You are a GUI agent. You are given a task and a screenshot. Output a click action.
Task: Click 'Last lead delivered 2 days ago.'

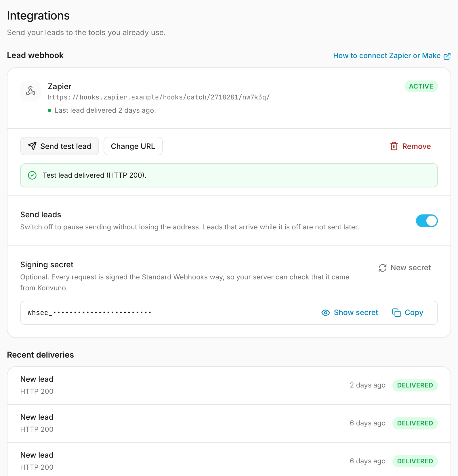[x=105, y=110]
